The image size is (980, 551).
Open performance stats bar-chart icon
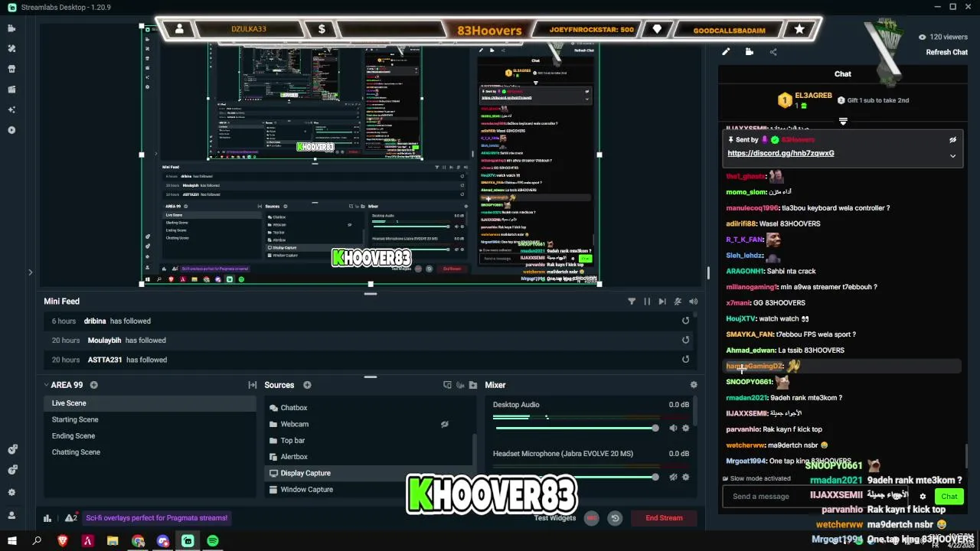47,518
